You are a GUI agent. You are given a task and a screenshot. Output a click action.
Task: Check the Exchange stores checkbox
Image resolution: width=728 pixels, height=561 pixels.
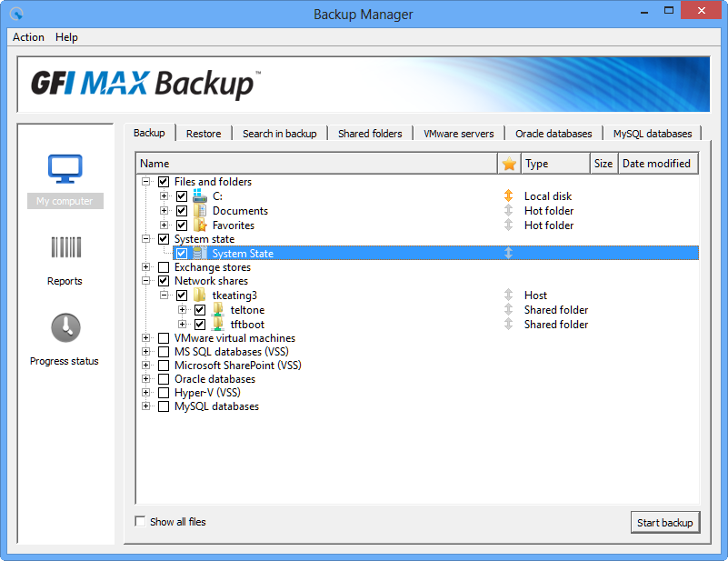(x=164, y=267)
